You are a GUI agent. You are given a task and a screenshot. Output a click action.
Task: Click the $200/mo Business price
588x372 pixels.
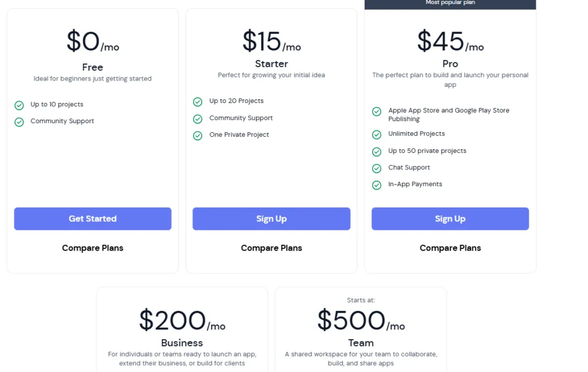(182, 321)
